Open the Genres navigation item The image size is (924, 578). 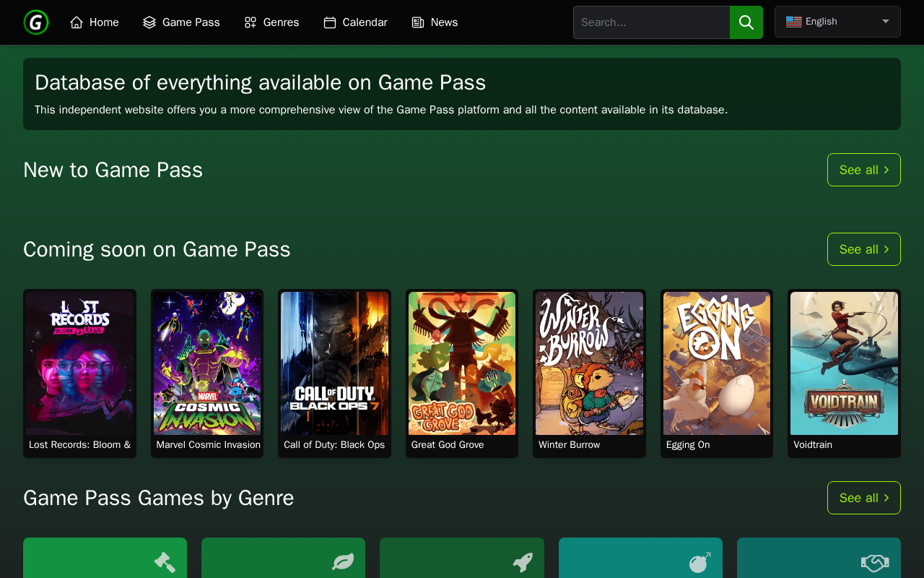click(271, 22)
